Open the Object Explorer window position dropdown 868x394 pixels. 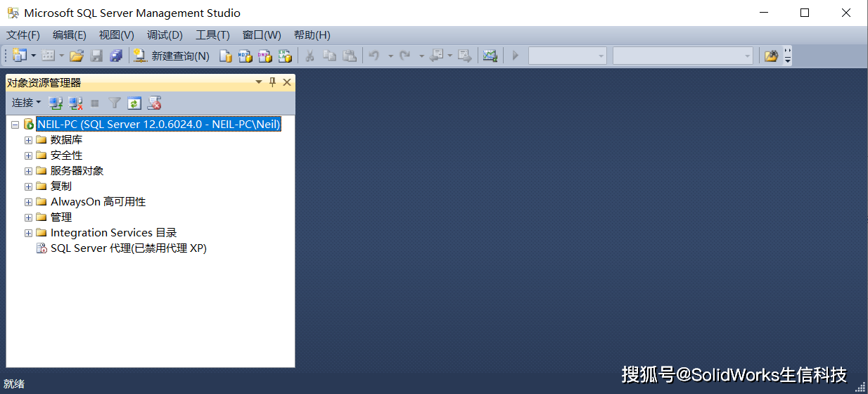tap(259, 82)
